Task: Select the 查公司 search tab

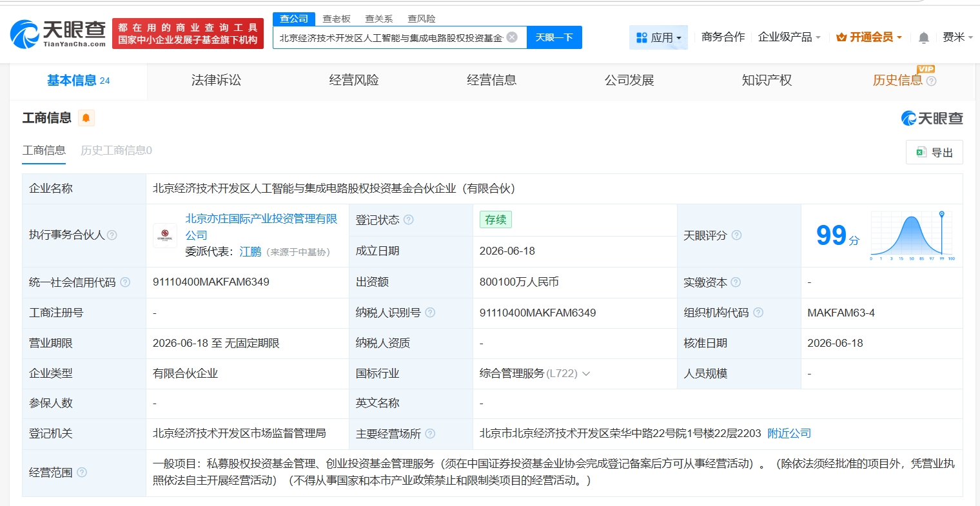Action: pyautogui.click(x=294, y=19)
